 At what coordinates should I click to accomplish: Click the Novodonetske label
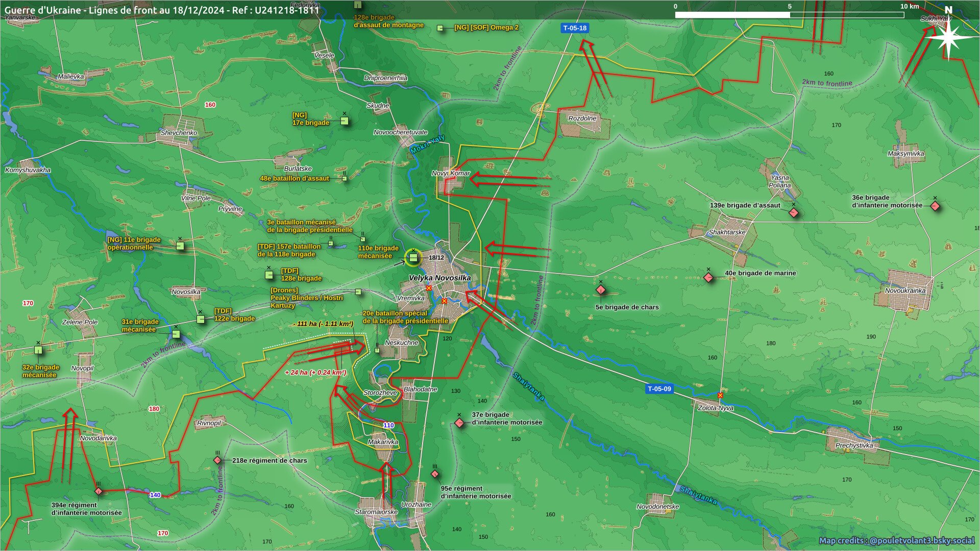[658, 507]
